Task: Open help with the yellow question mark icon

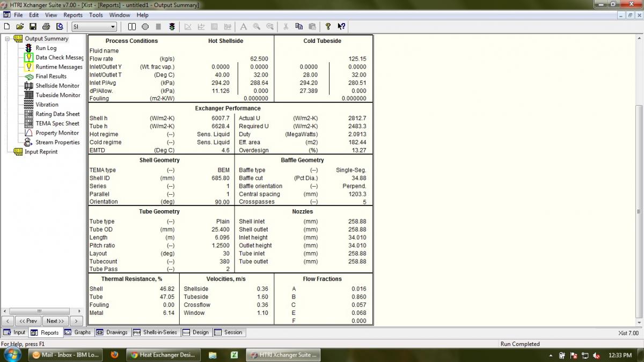Action: pyautogui.click(x=328, y=26)
